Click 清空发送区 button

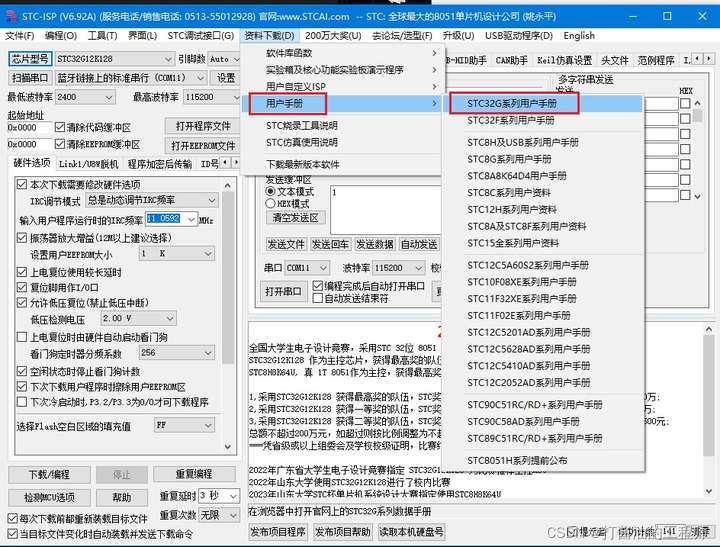tap(296, 217)
